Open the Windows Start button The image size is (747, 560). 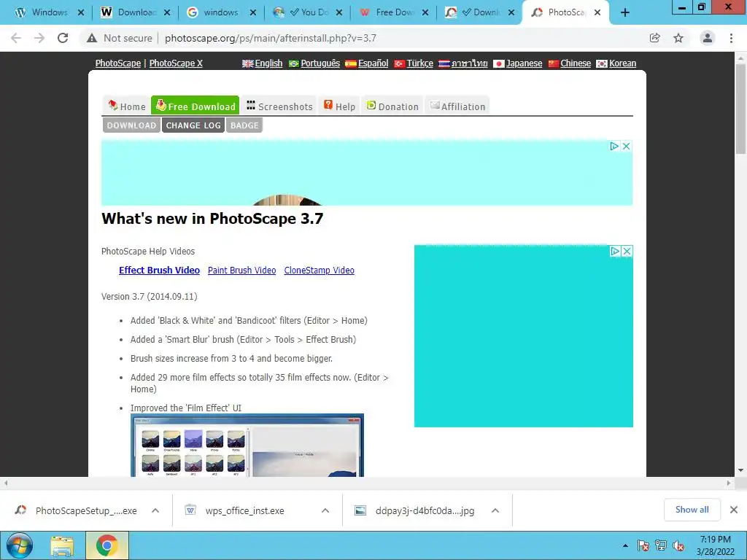tap(19, 545)
